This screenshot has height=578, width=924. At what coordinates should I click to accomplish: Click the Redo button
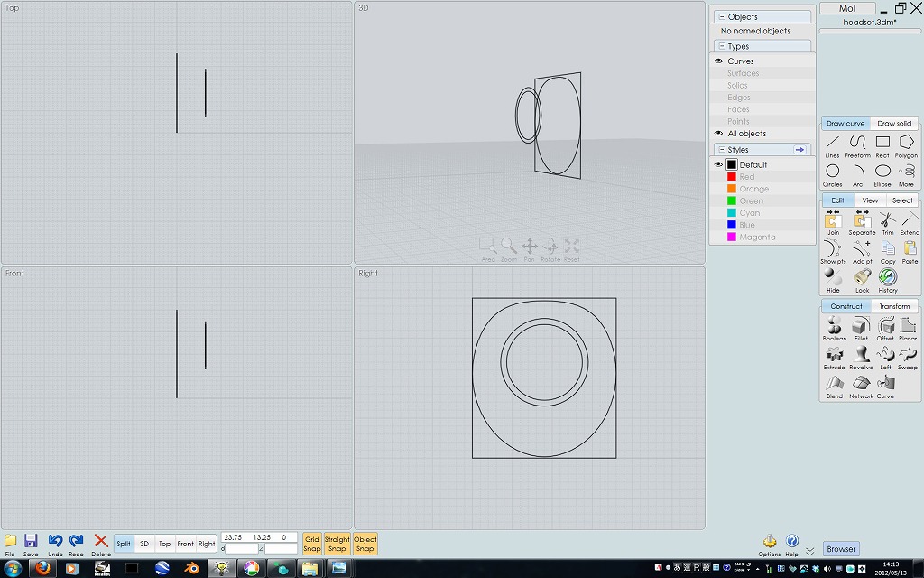point(76,545)
